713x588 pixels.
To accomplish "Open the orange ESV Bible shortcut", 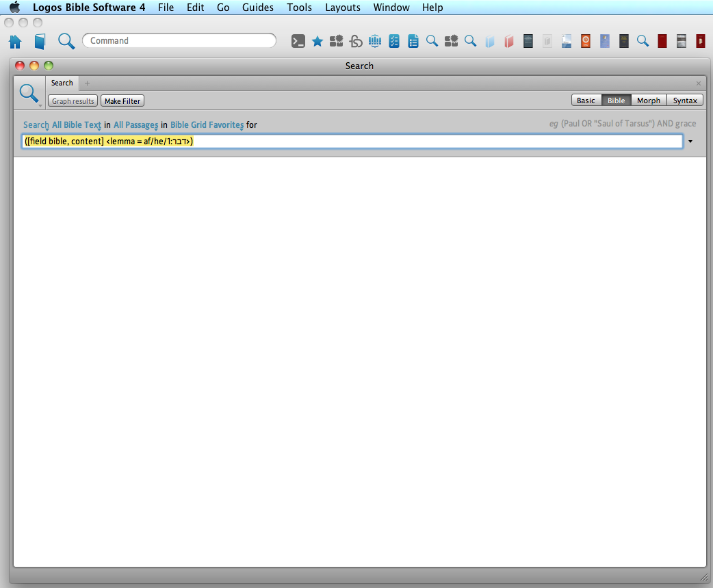I will [x=586, y=41].
